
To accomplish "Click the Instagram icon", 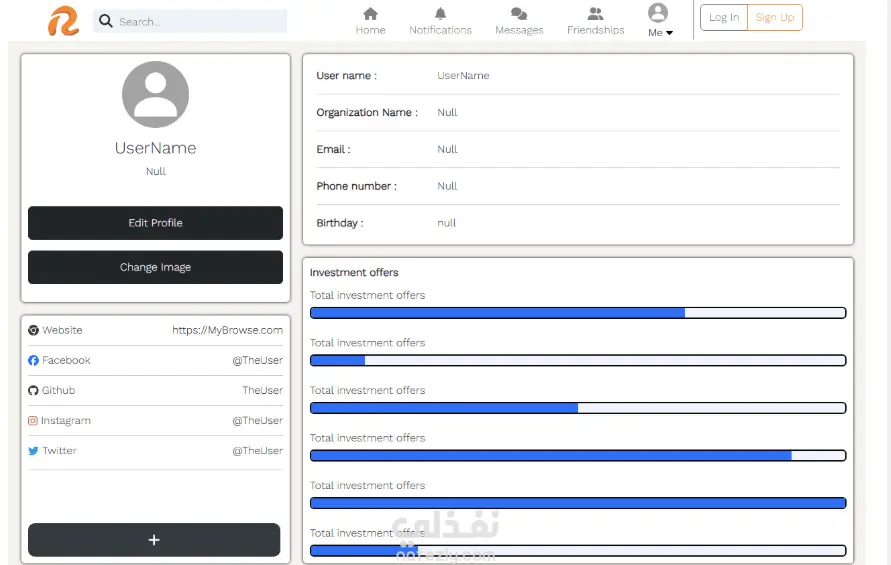I will 33,421.
